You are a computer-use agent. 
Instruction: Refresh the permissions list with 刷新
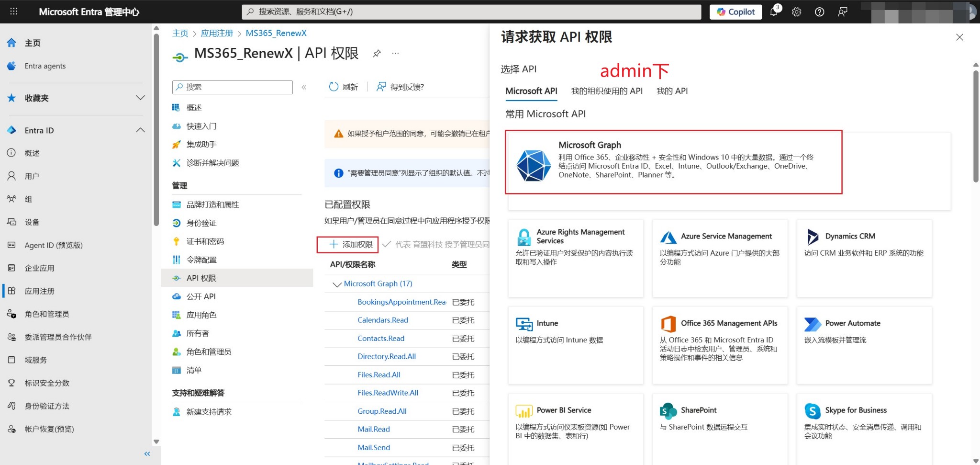coord(344,87)
